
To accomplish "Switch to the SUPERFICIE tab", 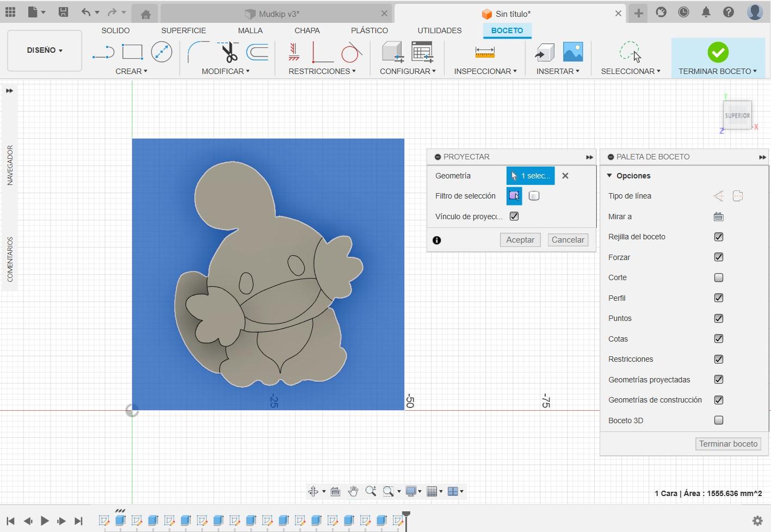I will tap(183, 30).
